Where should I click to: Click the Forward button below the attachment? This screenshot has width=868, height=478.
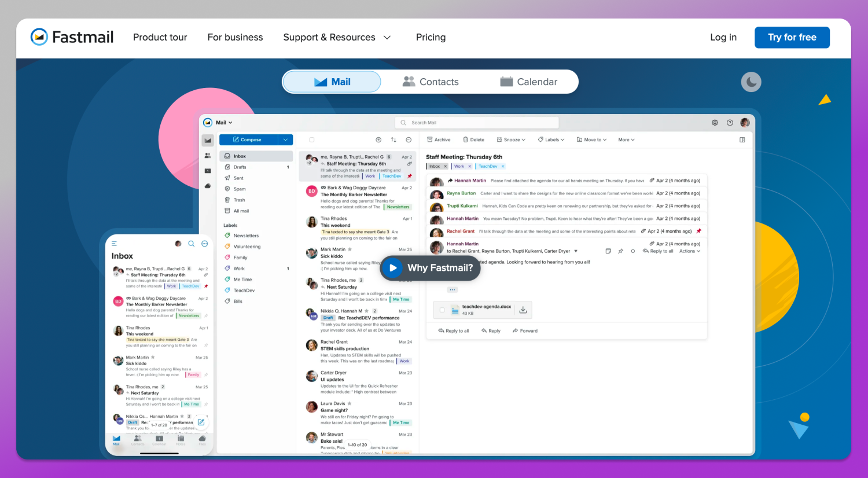click(x=525, y=331)
